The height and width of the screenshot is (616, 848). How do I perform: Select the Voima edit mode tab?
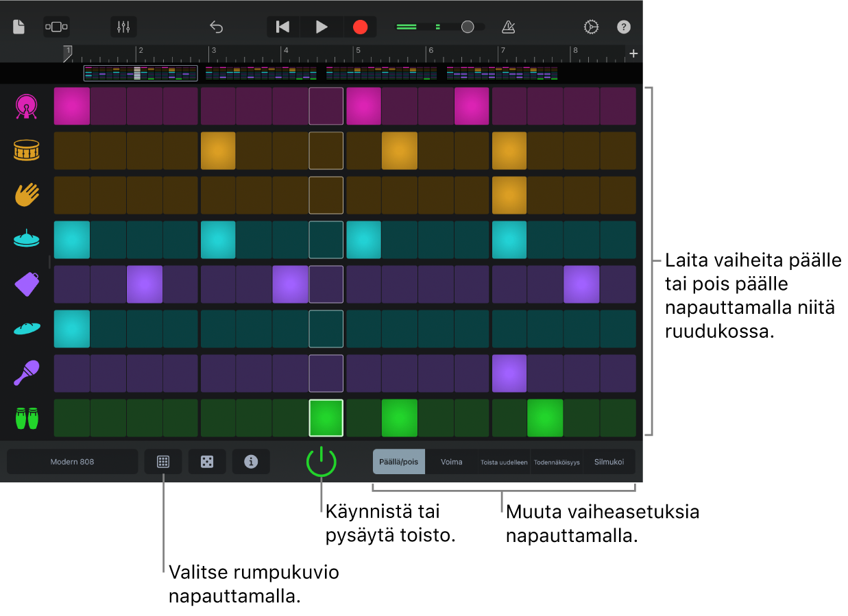click(x=451, y=462)
